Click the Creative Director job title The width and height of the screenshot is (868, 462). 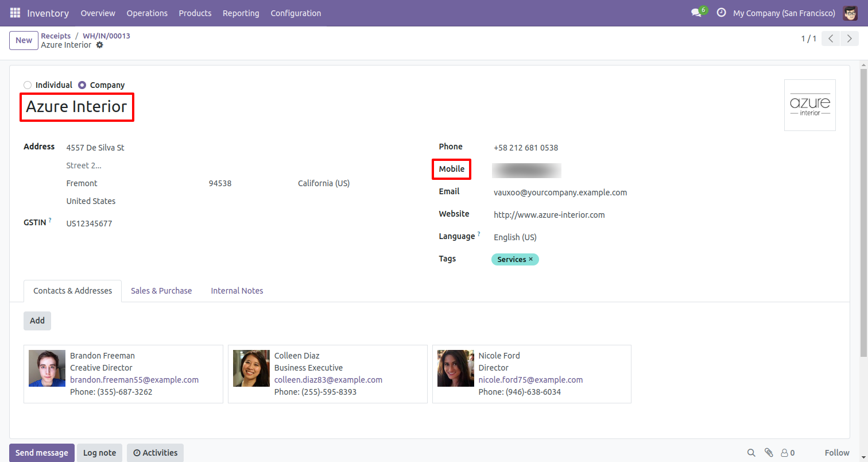point(101,368)
